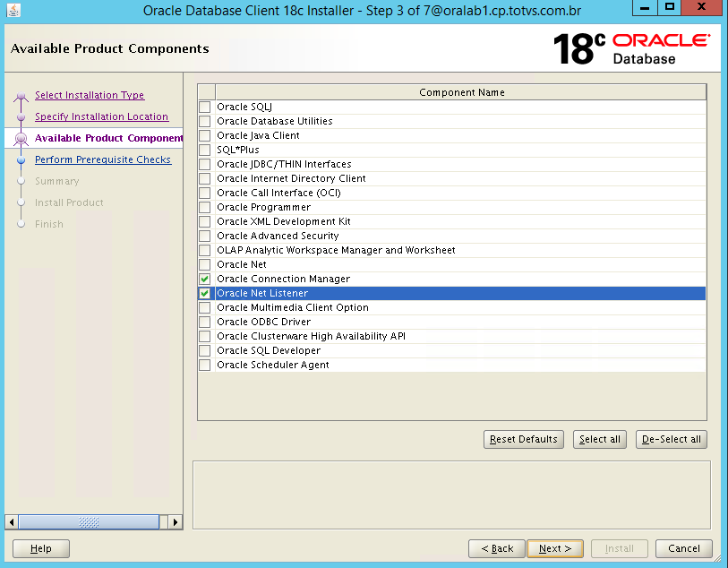Select Available Product Components step in sidebar
The height and width of the screenshot is (568, 728).
pyautogui.click(x=108, y=138)
